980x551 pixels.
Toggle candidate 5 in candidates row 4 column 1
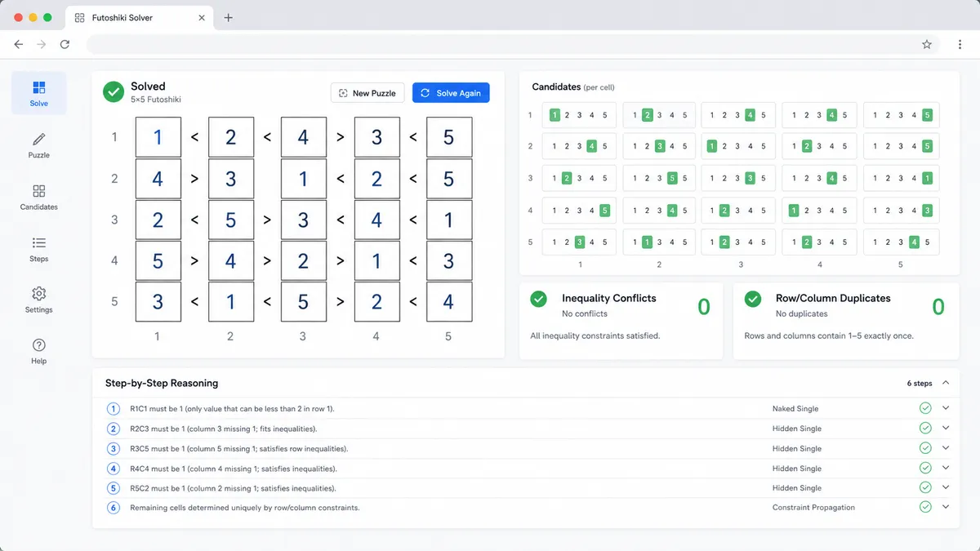click(x=604, y=211)
